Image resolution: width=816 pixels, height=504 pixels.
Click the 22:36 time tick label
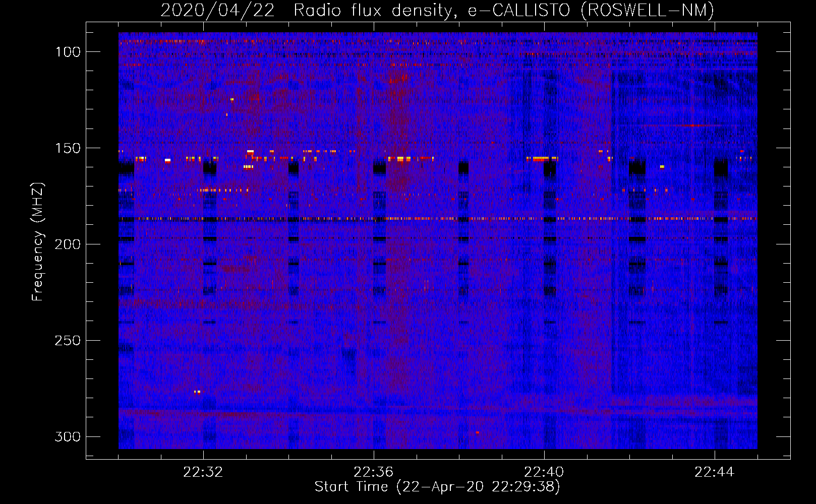374,472
